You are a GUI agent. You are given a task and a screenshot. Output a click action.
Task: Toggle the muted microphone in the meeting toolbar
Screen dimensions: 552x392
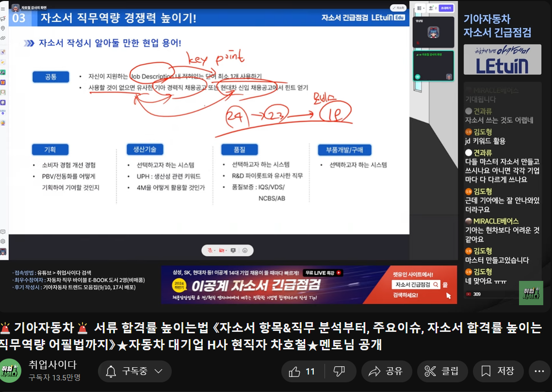211,250
